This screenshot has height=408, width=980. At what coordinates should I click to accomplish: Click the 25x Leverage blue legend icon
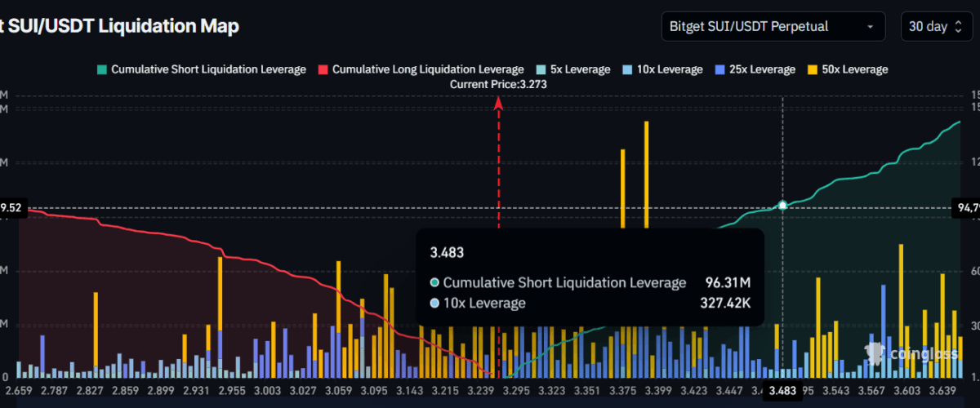click(x=719, y=69)
